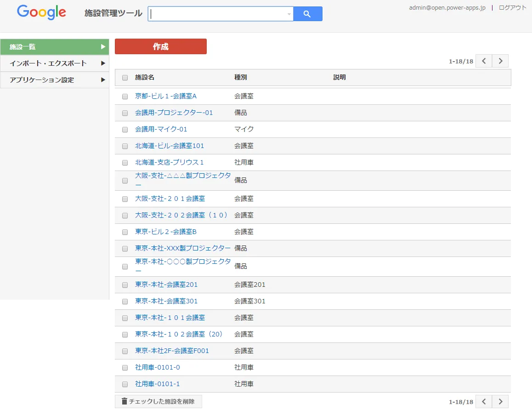Open the 北海道-支店-プリウス１ facility link

170,162
